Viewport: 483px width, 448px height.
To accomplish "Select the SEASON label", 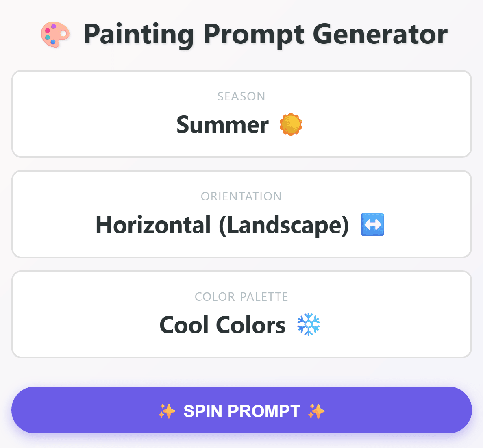I will coord(241,96).
